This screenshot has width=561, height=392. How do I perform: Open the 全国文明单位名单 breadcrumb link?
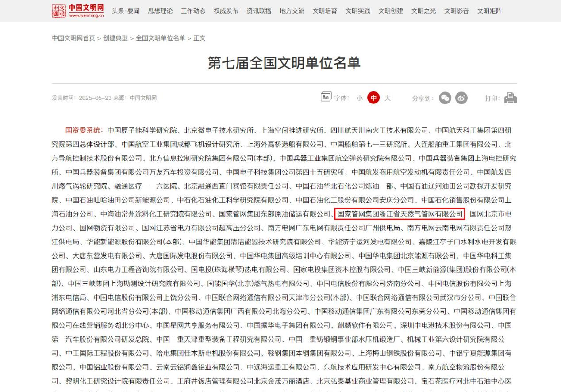[x=161, y=38]
